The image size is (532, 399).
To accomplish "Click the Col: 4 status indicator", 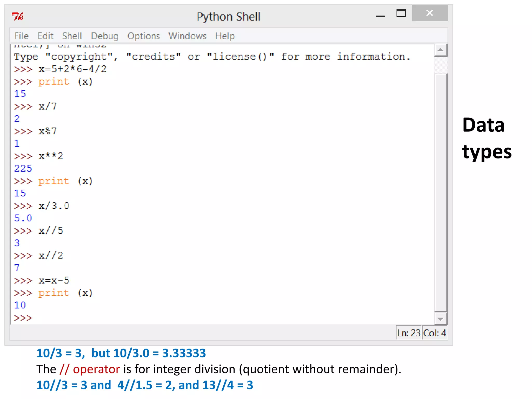I will [435, 333].
